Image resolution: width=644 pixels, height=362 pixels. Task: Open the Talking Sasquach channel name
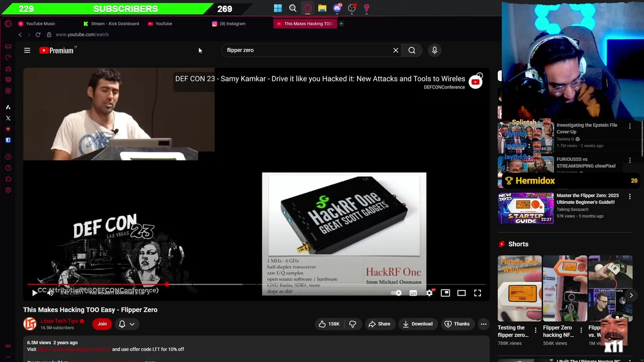point(573,209)
